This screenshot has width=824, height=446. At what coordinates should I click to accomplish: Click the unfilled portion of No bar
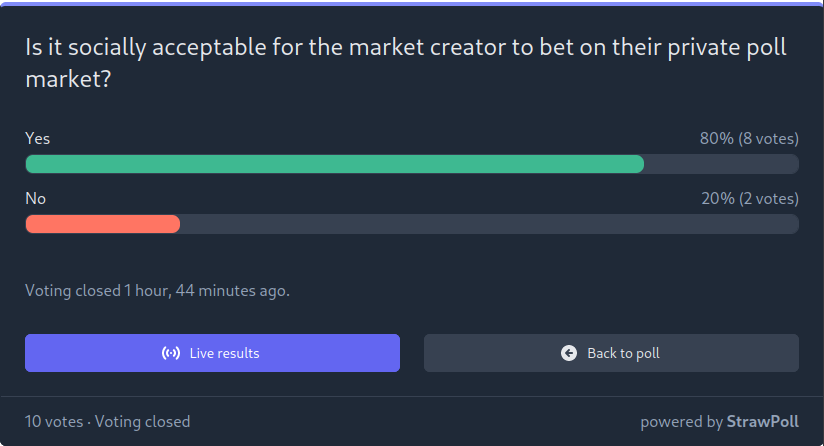pyautogui.click(x=490, y=224)
